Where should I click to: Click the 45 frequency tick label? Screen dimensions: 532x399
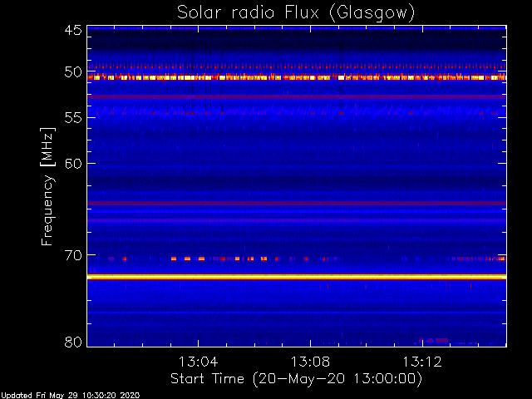coord(73,30)
